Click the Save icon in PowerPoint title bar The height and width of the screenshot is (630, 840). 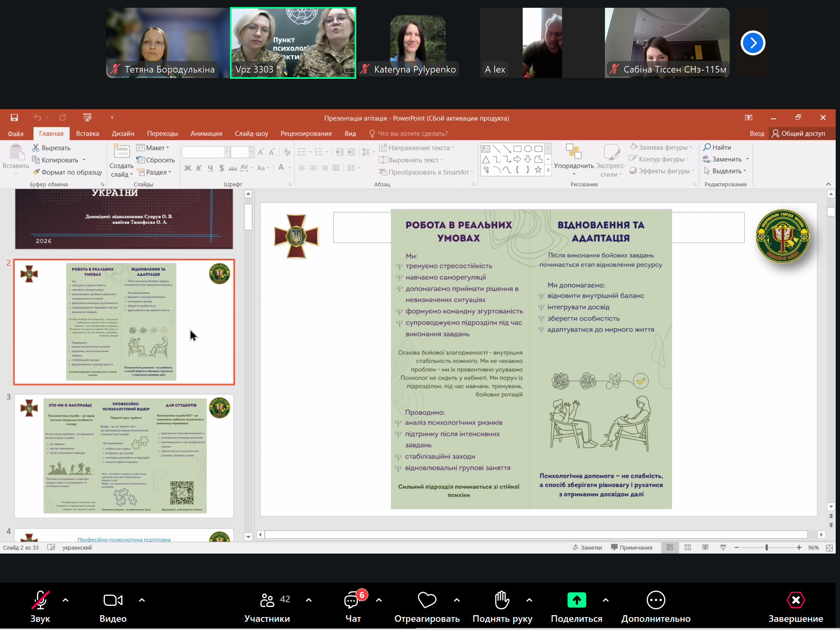click(14, 118)
